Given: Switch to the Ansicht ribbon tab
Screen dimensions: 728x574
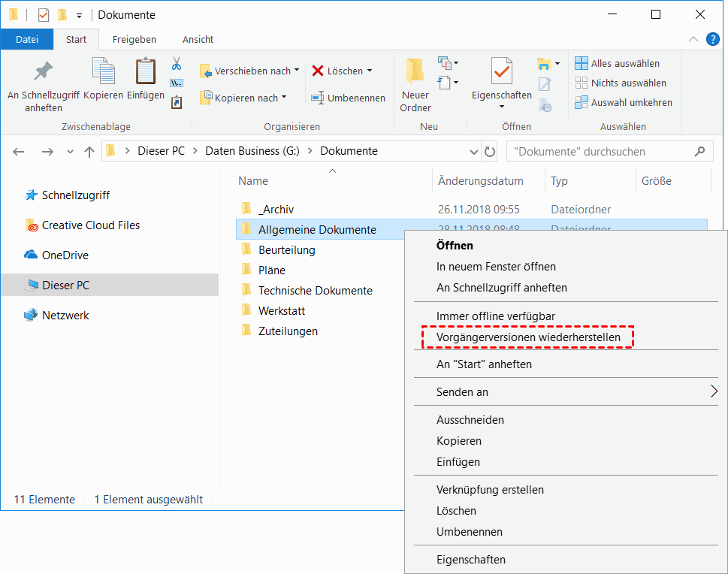Looking at the screenshot, I should [198, 39].
